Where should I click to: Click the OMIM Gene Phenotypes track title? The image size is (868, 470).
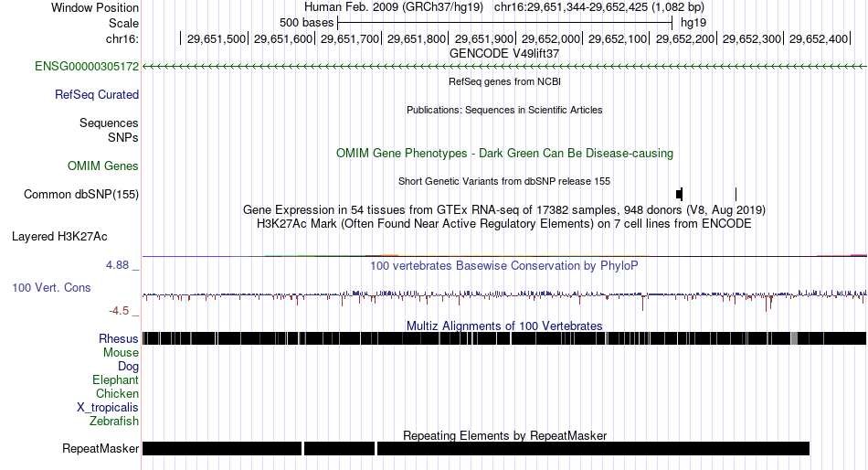point(504,154)
